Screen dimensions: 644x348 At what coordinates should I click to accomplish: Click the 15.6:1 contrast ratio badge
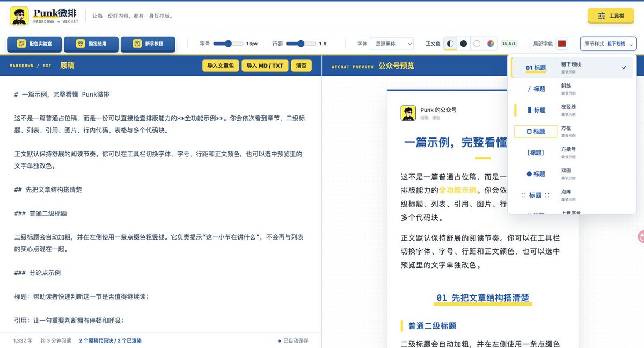[509, 44]
